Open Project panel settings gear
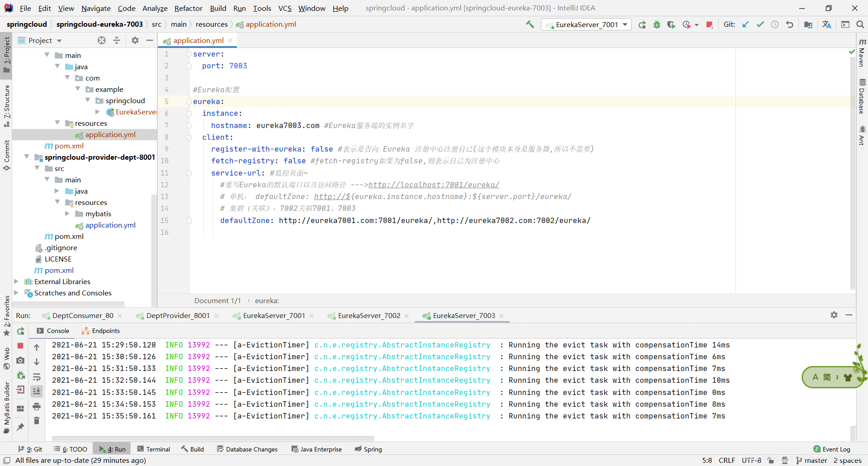 coord(135,40)
